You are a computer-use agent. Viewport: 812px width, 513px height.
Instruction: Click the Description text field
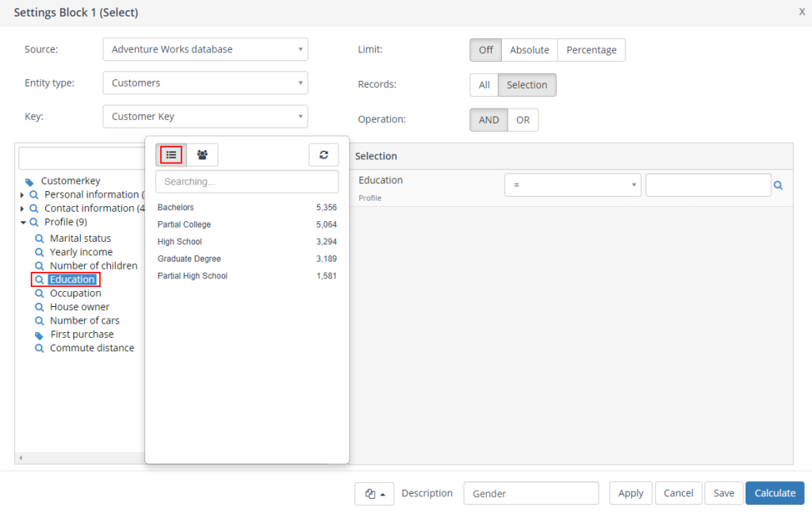pyautogui.click(x=530, y=493)
